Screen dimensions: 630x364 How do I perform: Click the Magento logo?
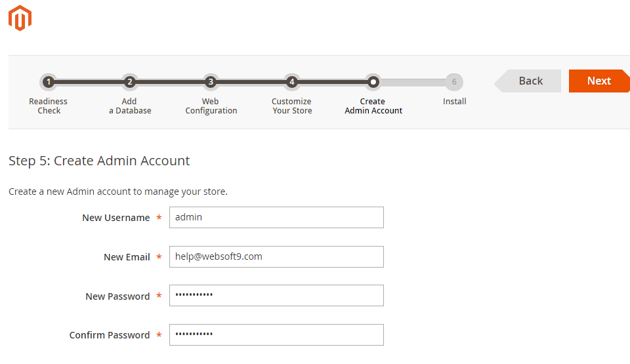point(20,18)
